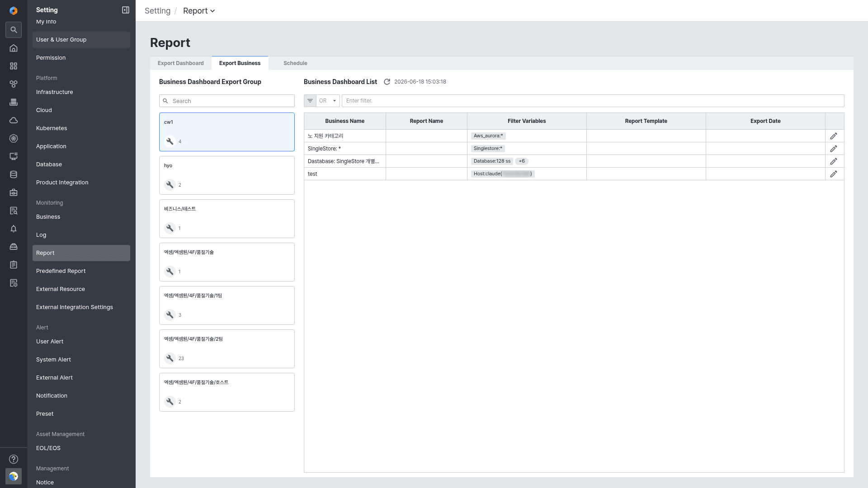Click the wrench icon in cw1 card
Viewport: 868px width, 488px height.
[x=170, y=141]
